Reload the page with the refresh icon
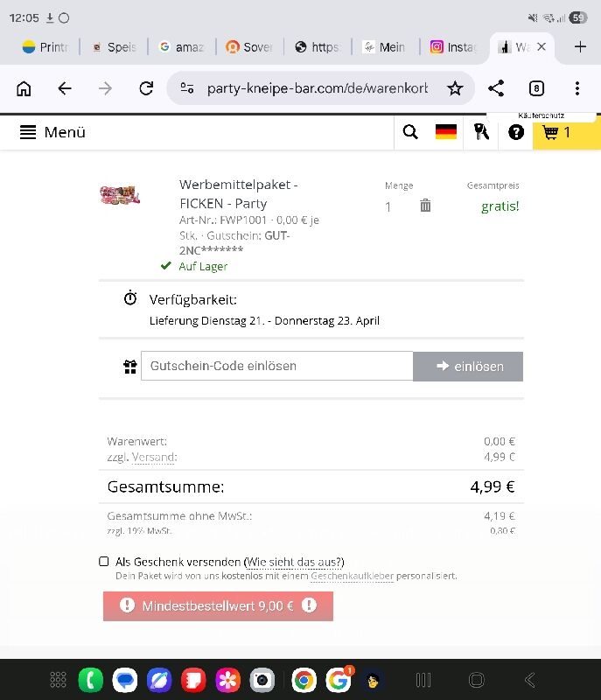Viewport: 601px width, 700px height. tap(146, 88)
